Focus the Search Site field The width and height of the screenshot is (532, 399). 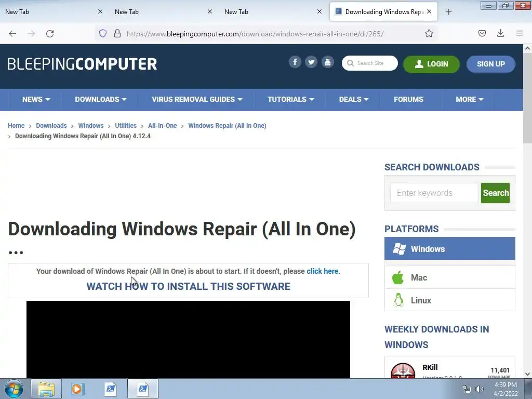(x=370, y=63)
